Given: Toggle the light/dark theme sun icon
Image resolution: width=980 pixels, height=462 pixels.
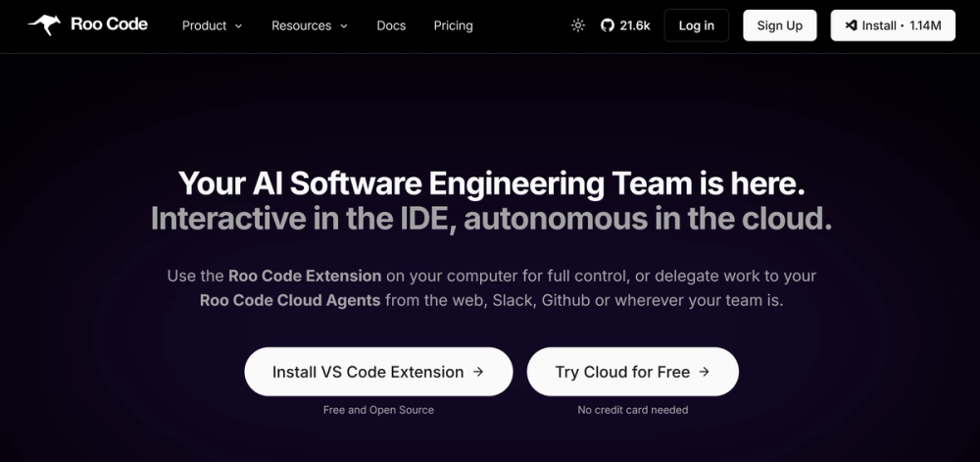Looking at the screenshot, I should [x=578, y=26].
